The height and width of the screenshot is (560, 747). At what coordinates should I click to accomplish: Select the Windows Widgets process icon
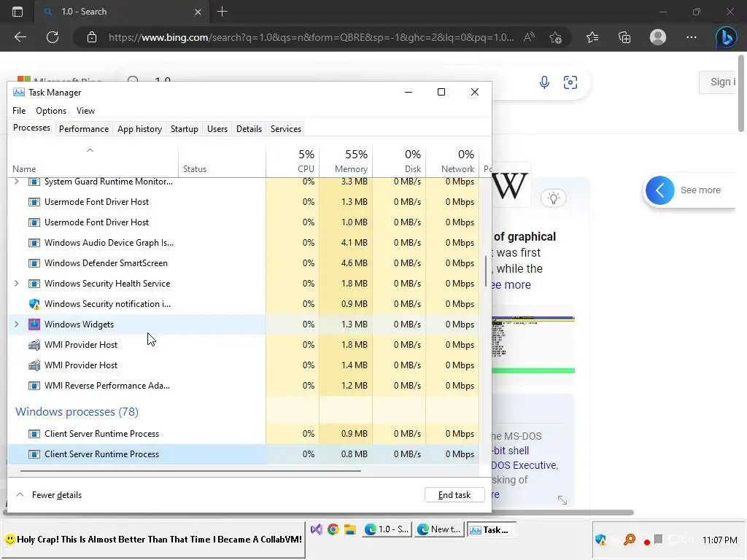coord(34,324)
